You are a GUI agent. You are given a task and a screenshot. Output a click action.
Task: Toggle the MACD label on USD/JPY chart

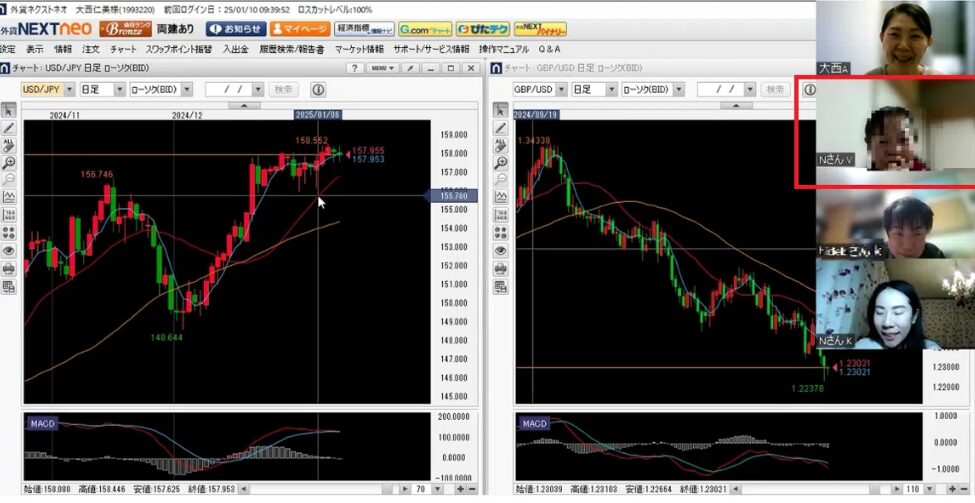[x=43, y=423]
